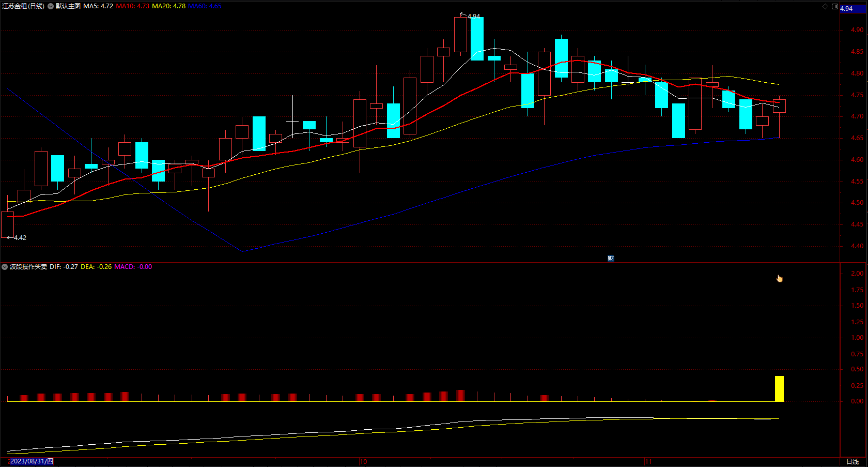Click the month 11 timeline marker
Screen dimensions: 868x467
648,461
